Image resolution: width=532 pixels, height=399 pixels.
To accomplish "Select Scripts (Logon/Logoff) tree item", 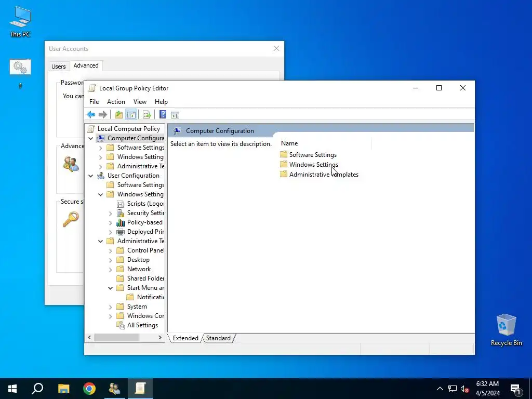I will click(145, 204).
